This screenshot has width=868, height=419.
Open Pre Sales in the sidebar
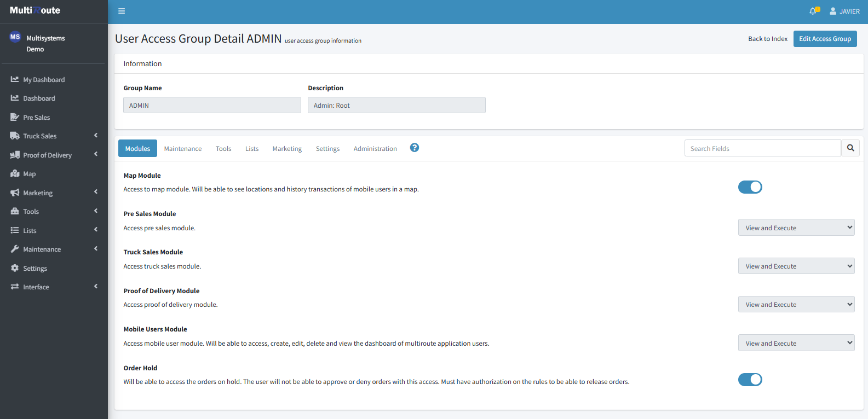(x=36, y=118)
